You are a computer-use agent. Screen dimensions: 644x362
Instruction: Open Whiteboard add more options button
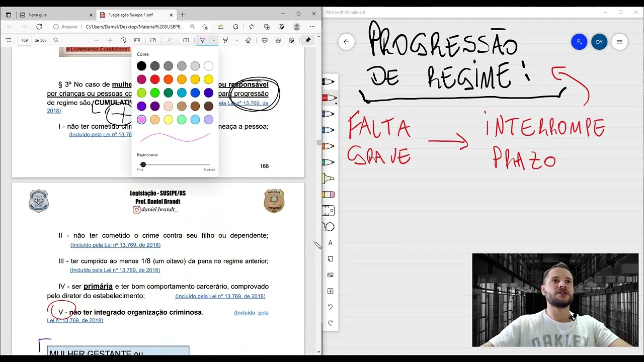click(331, 291)
